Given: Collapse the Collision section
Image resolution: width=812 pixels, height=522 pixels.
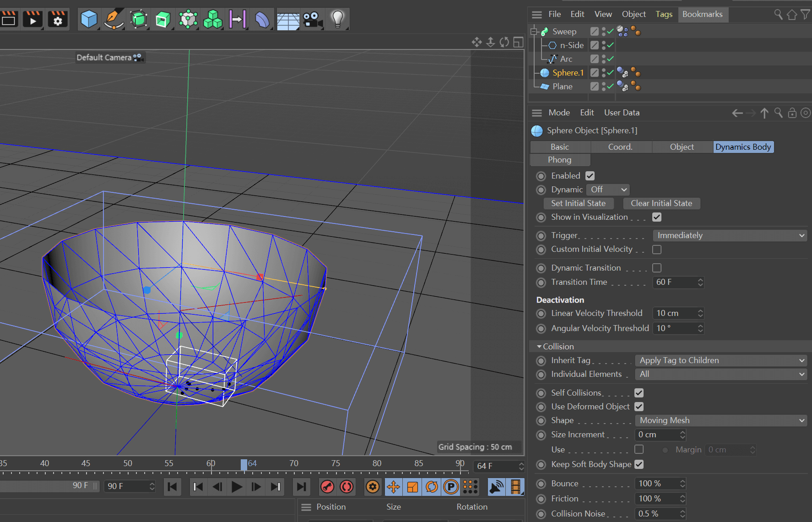Looking at the screenshot, I should pyautogui.click(x=539, y=347).
